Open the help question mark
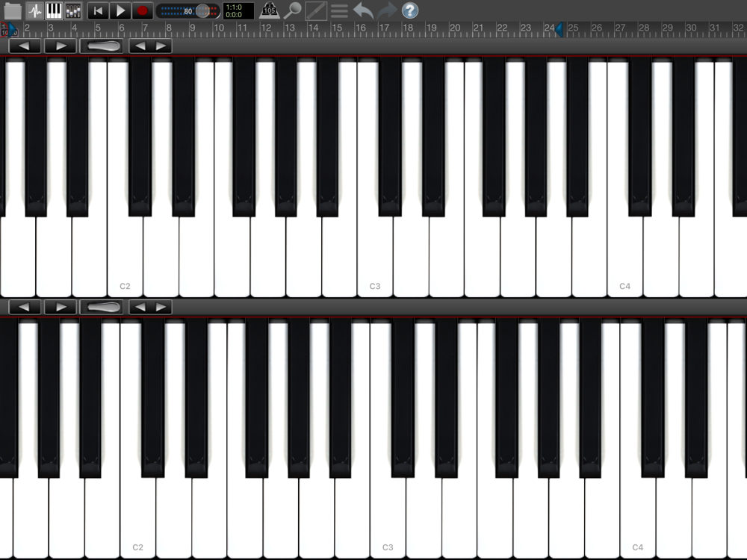Screen dimensions: 747x560 (x=409, y=10)
